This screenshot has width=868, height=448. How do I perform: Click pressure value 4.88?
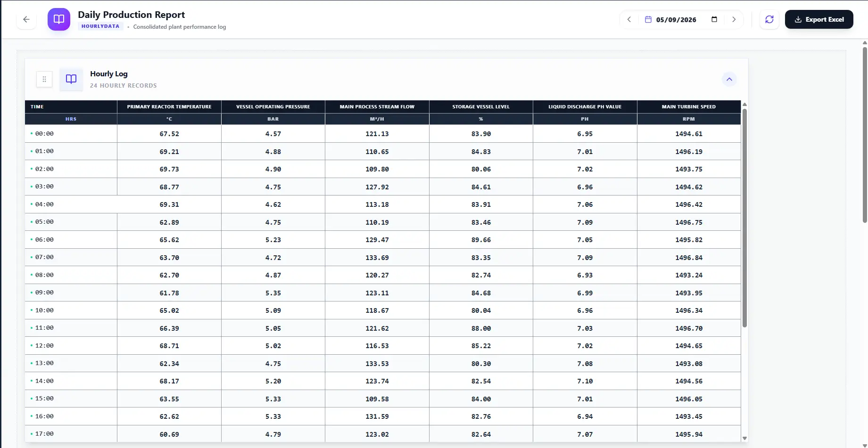click(x=273, y=152)
